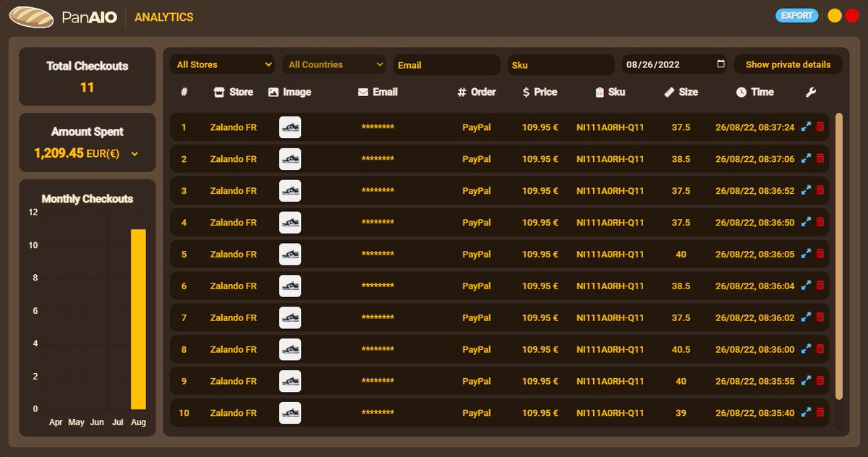Expand details for checkout row 4
Screen dimensions: 868x457
(806, 223)
